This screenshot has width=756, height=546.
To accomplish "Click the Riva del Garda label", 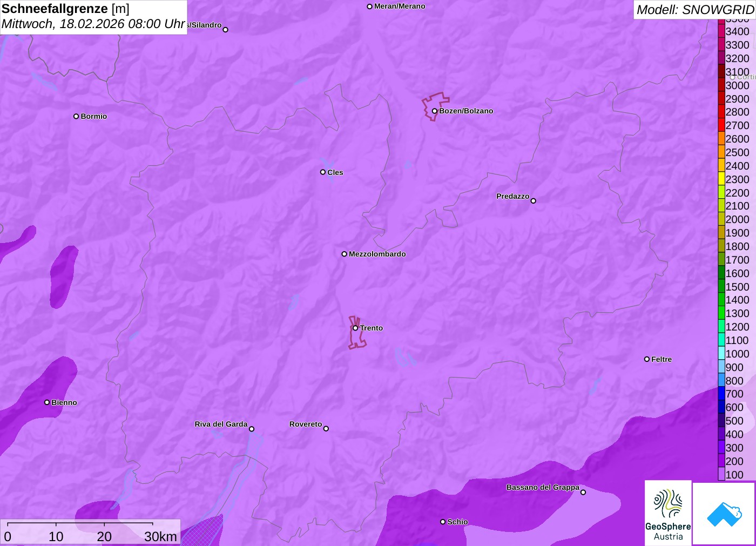I will (x=221, y=424).
